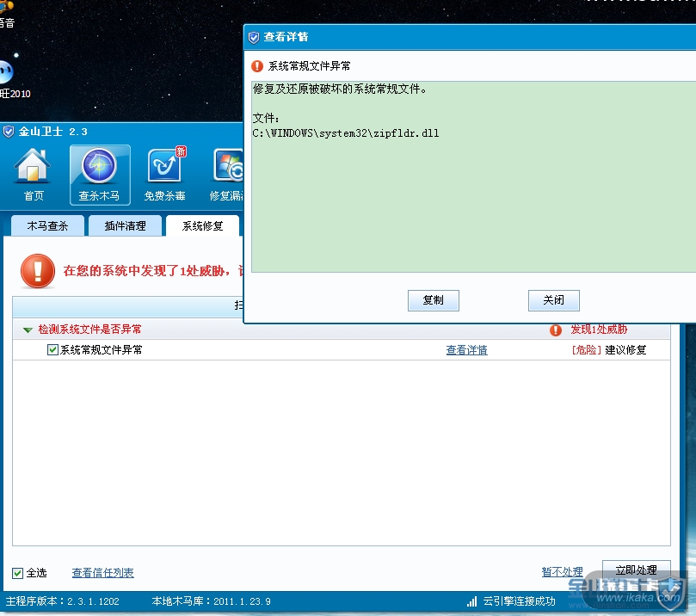696x616 pixels.
Task: Click the 复制 button in the dialog
Action: (434, 300)
